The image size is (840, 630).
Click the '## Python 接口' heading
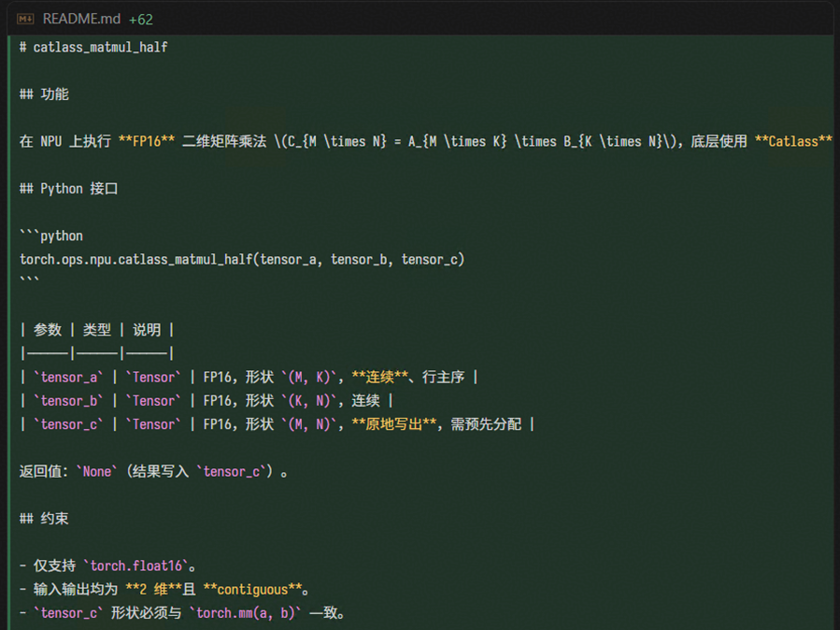click(x=68, y=189)
